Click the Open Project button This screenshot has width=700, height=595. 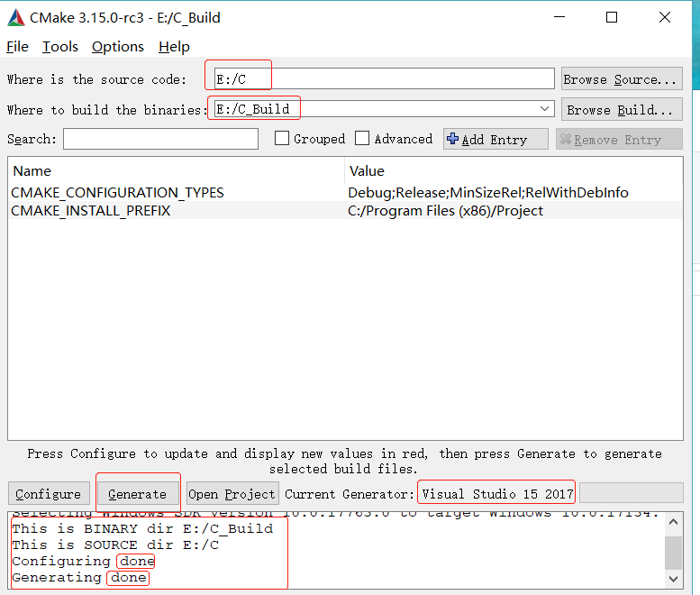point(232,494)
